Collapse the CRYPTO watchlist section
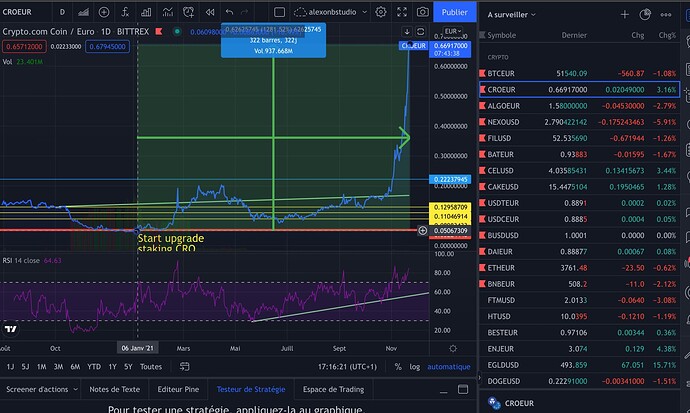 [x=498, y=58]
